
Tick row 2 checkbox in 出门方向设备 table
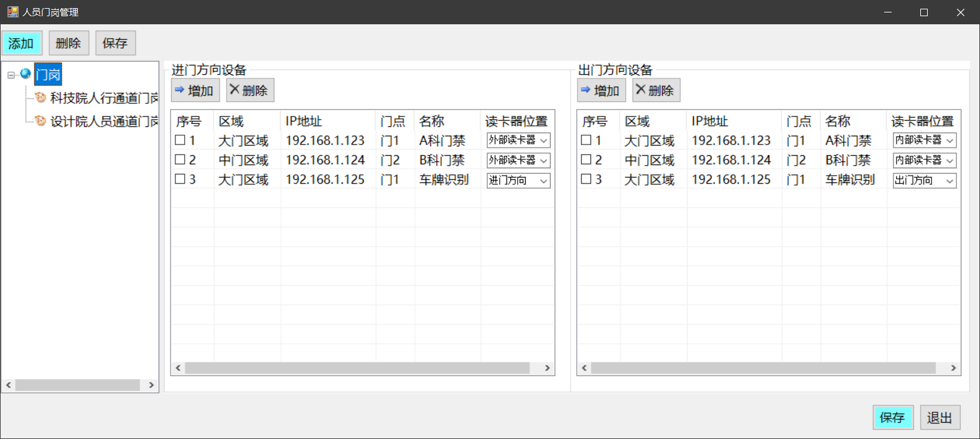[586, 160]
